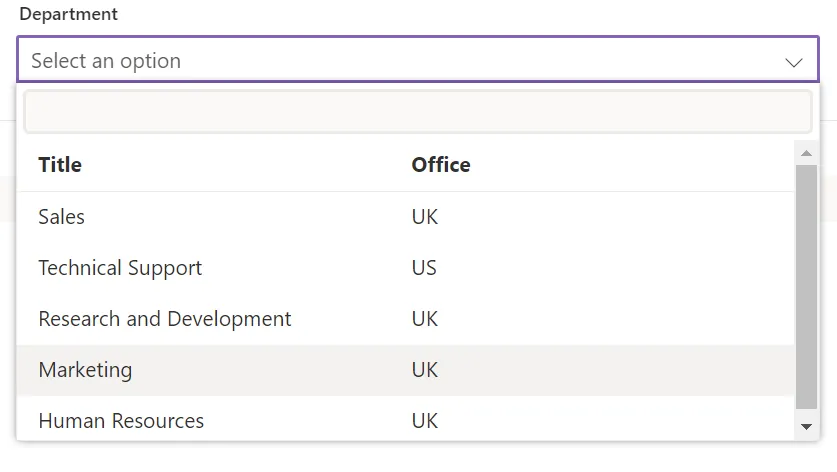Click the UK office value in Marketing row

pos(425,370)
